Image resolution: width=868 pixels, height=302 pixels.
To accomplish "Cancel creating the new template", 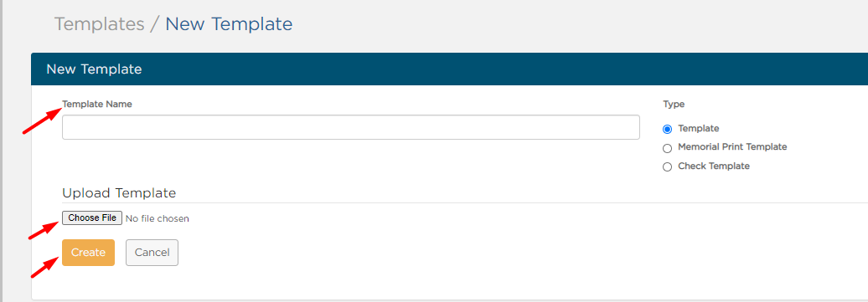I will 152,253.
